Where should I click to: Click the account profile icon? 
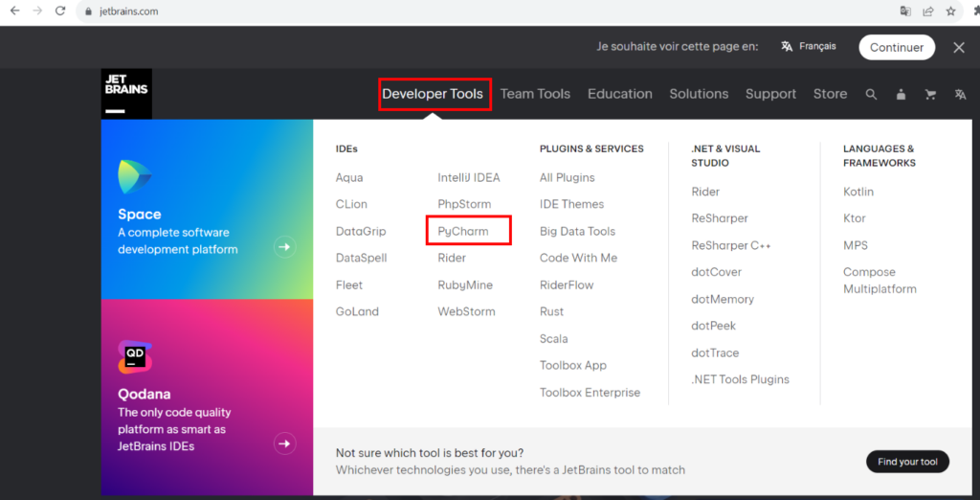(901, 94)
